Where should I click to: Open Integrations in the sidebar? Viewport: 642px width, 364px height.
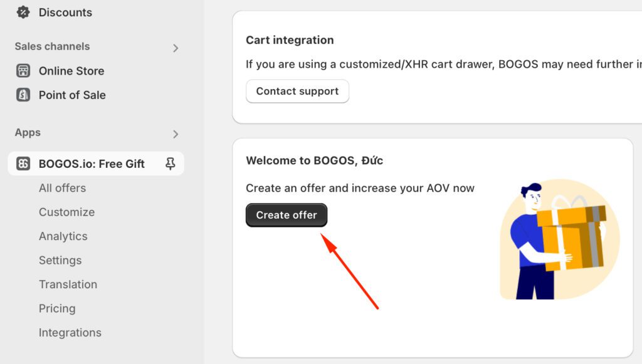click(70, 333)
